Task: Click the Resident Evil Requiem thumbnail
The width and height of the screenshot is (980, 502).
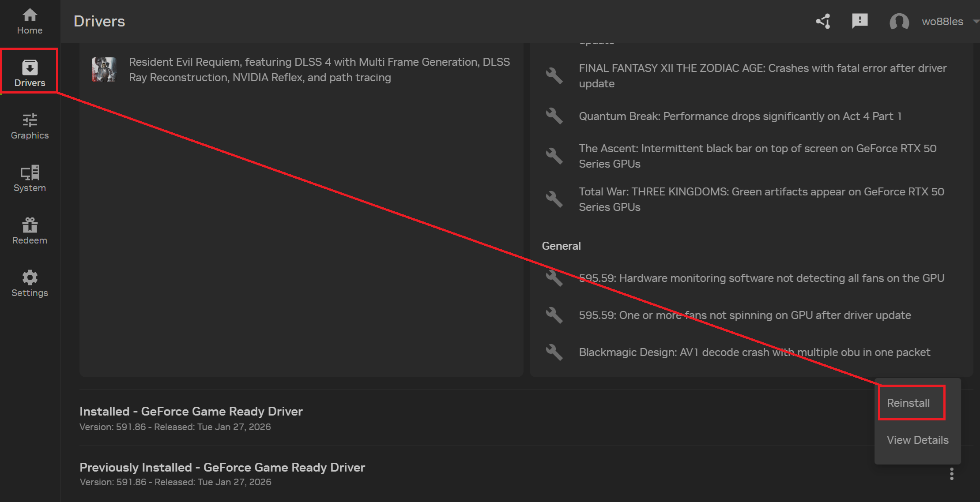Action: [104, 70]
